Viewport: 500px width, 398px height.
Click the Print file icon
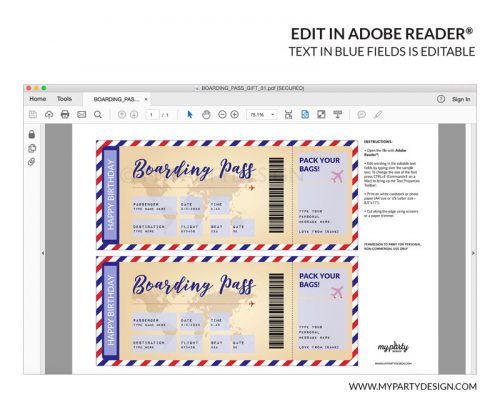click(x=65, y=115)
